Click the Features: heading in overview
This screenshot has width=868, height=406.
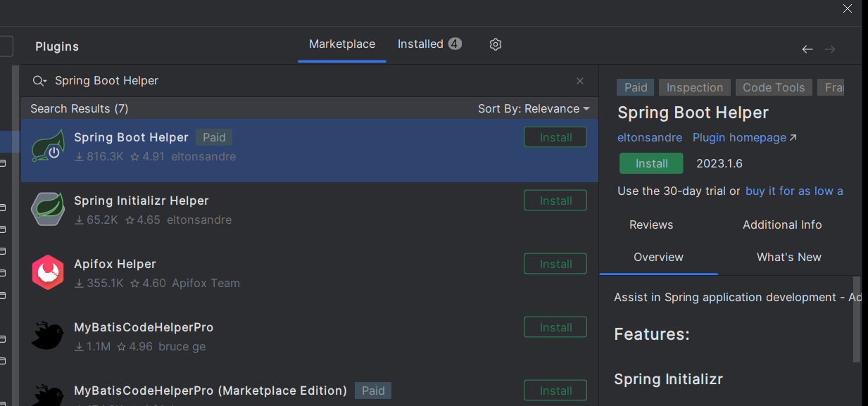coord(652,334)
